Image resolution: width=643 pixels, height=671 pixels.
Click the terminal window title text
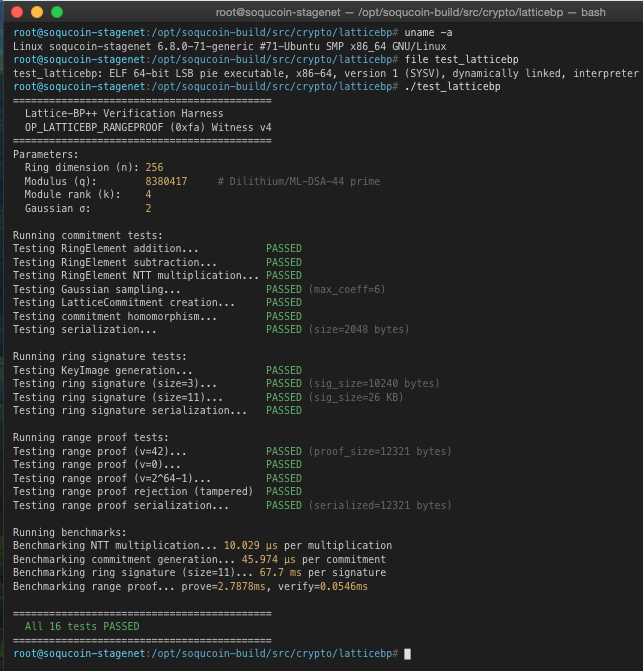click(x=410, y=12)
